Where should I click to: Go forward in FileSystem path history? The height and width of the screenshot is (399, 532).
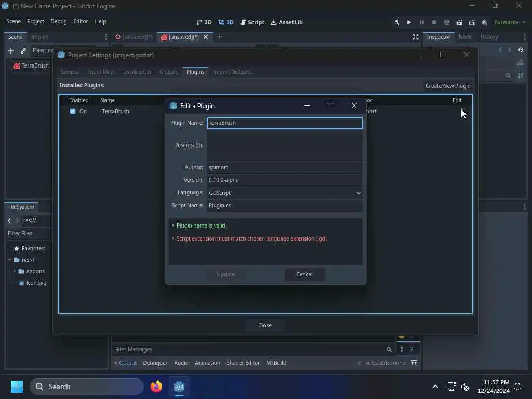pos(17,220)
